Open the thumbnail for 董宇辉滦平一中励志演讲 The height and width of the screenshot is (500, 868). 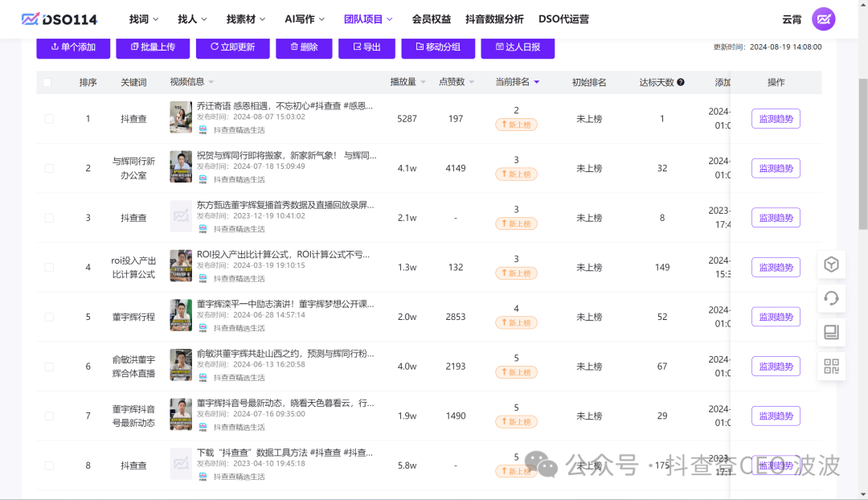pyautogui.click(x=181, y=315)
